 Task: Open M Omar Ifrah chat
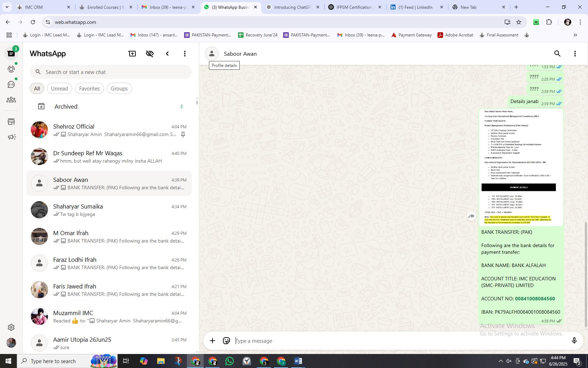[109, 237]
